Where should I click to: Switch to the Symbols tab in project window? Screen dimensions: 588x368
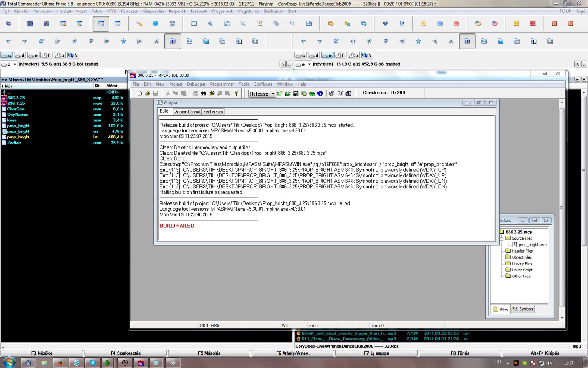coord(523,309)
